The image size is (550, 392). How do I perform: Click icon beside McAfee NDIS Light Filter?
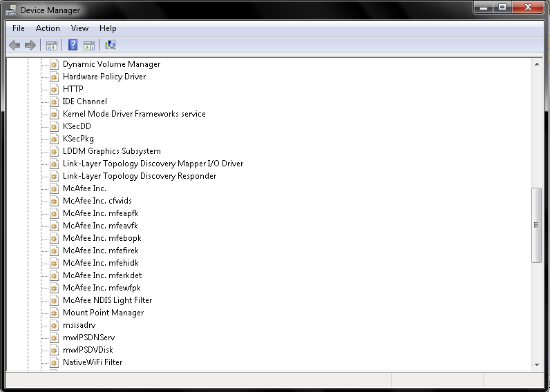click(54, 300)
